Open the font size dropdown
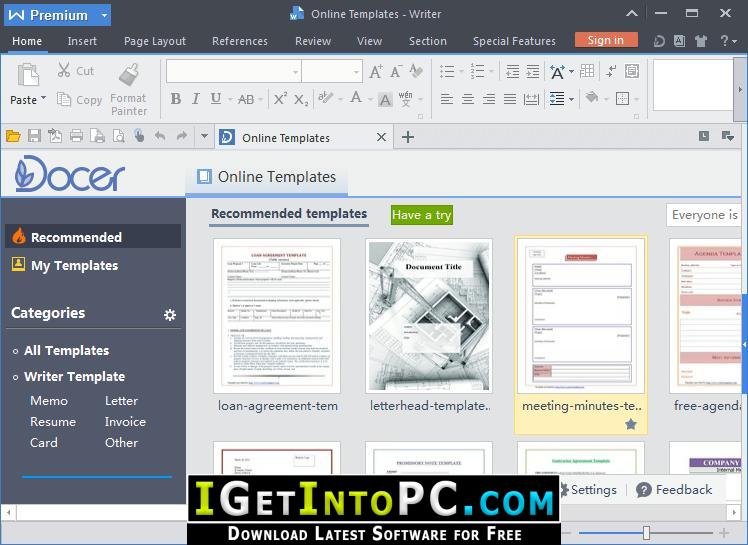The image size is (748, 545). 356,72
